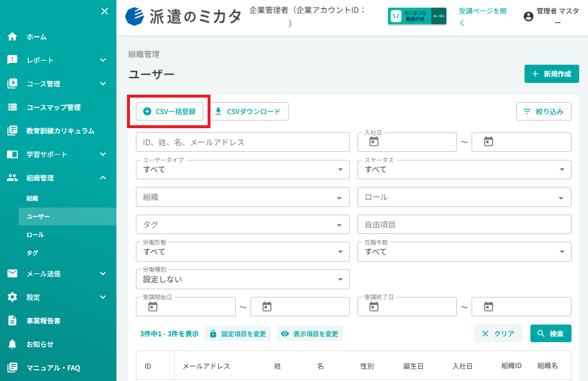Click the administrator account avatar icon
The height and width of the screenshot is (381, 588).
(x=529, y=16)
